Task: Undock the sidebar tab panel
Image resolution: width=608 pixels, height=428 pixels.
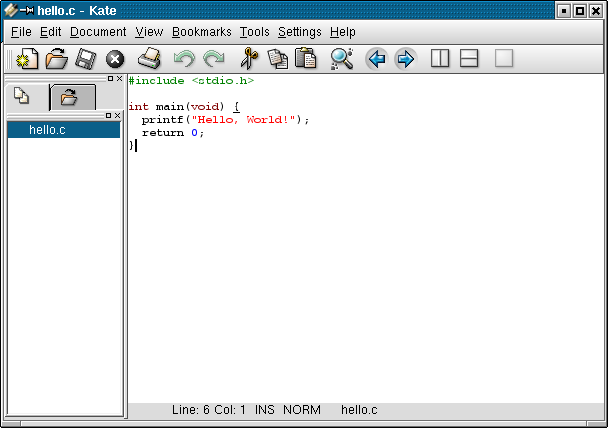Action: (x=111, y=79)
